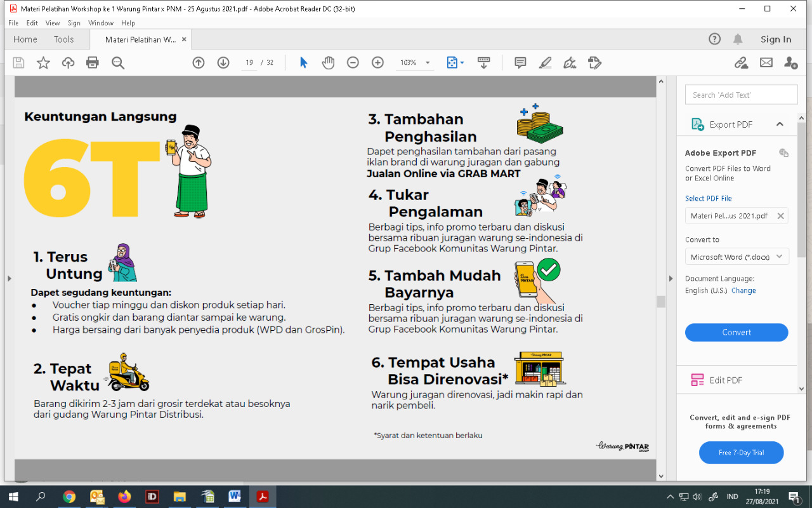Screen dimensions: 812x508
Task: Zoom in on the page
Action: tap(377, 62)
